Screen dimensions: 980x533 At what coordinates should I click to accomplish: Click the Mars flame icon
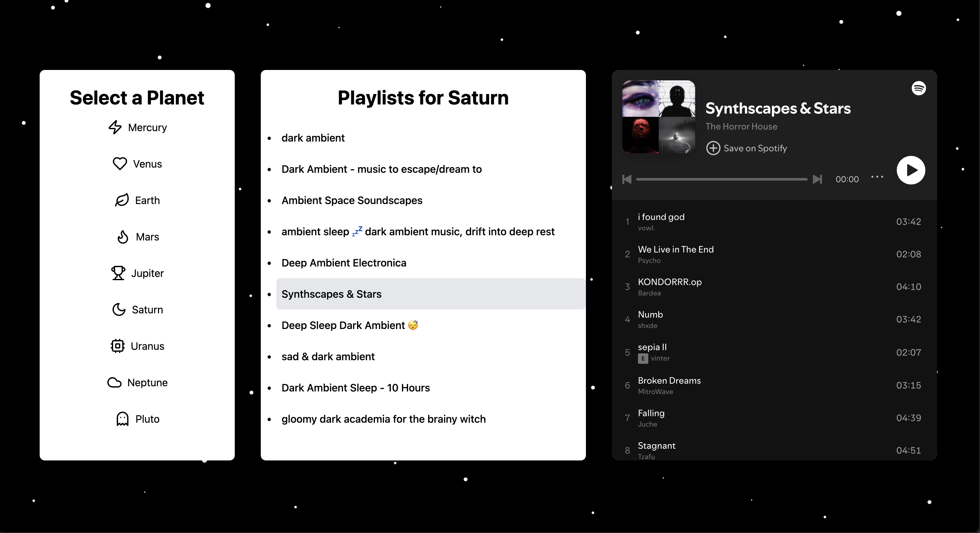pos(123,237)
